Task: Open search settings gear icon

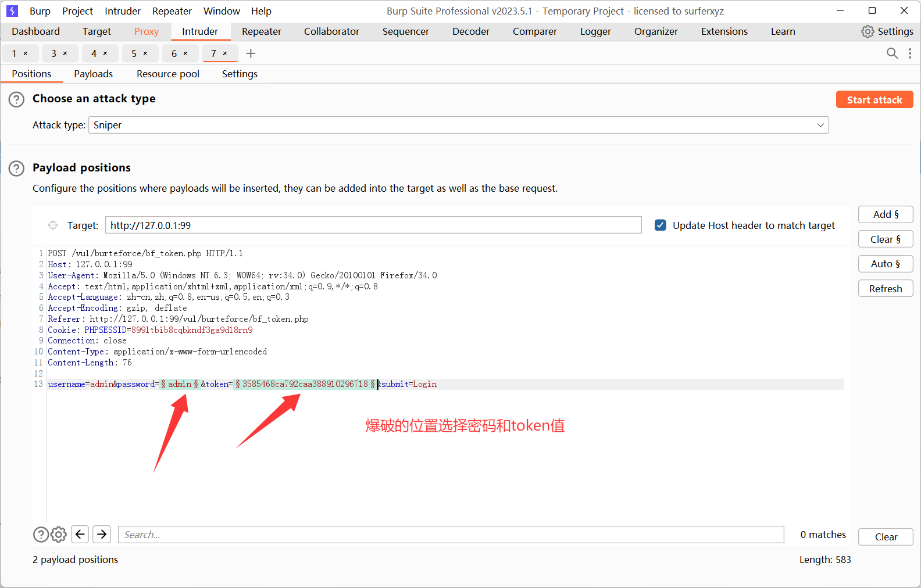Action: click(59, 535)
